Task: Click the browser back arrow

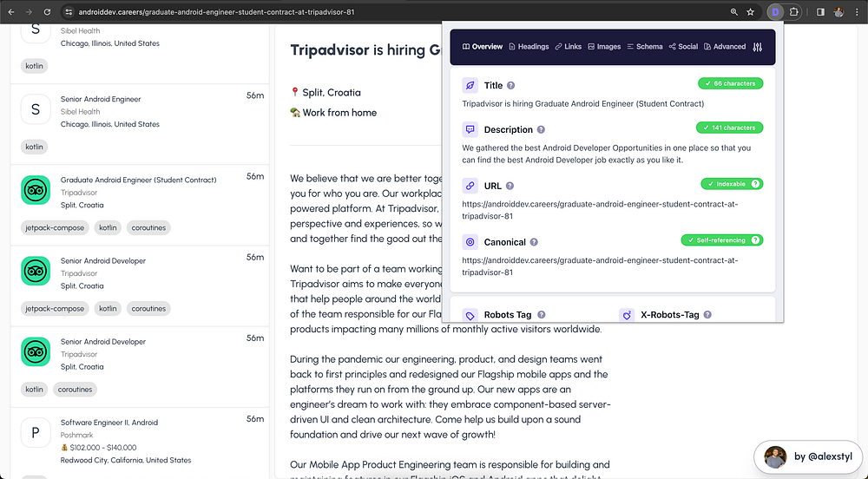Action: [x=11, y=11]
